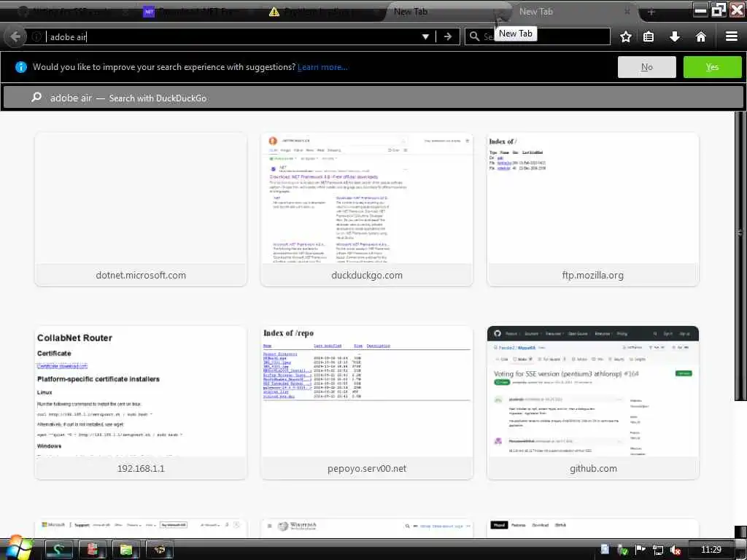Screen dimensions: 747x560
Task: Click the search box magnifier icon
Action: (474, 36)
